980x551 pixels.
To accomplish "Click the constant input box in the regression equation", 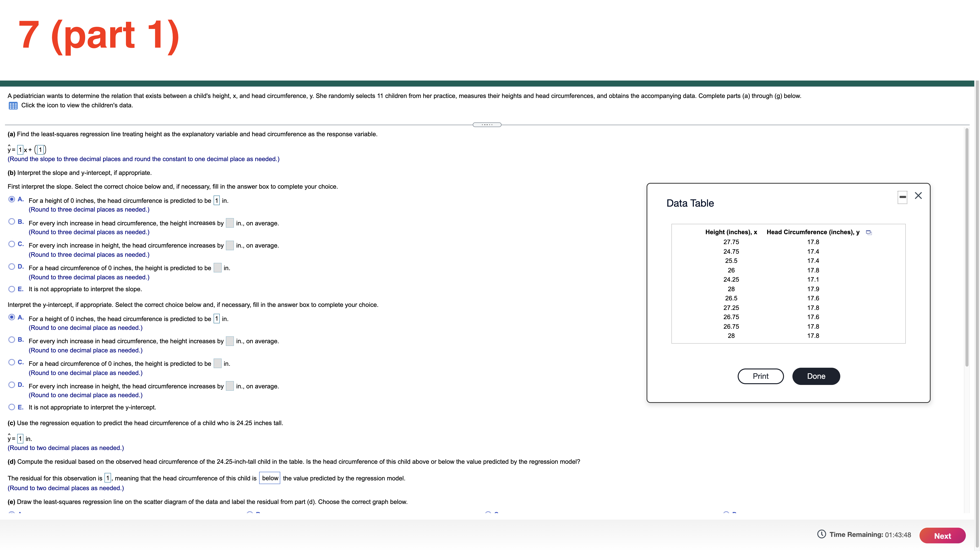I will (x=40, y=149).
